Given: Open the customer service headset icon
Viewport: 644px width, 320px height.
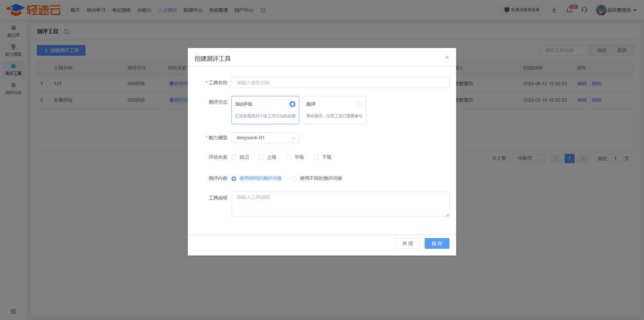Looking at the screenshot, I should tap(584, 10).
